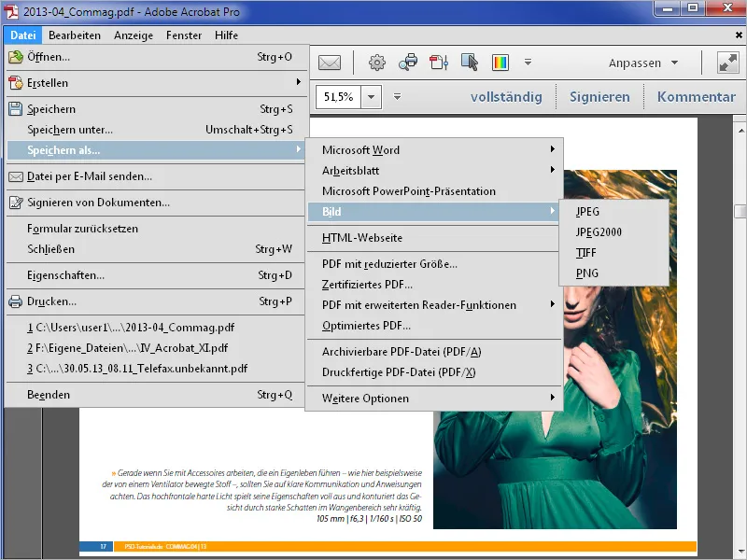
Task: Open the color output preview icon
Action: coord(500,63)
